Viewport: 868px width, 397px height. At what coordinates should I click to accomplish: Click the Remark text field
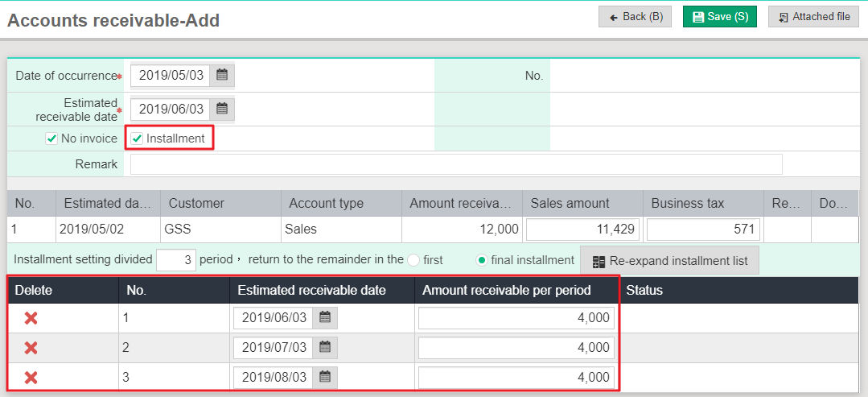coord(455,164)
